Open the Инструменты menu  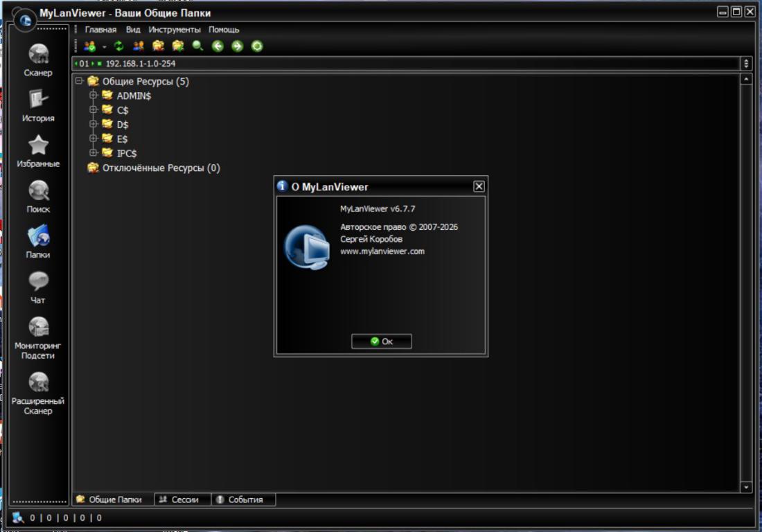tap(175, 30)
